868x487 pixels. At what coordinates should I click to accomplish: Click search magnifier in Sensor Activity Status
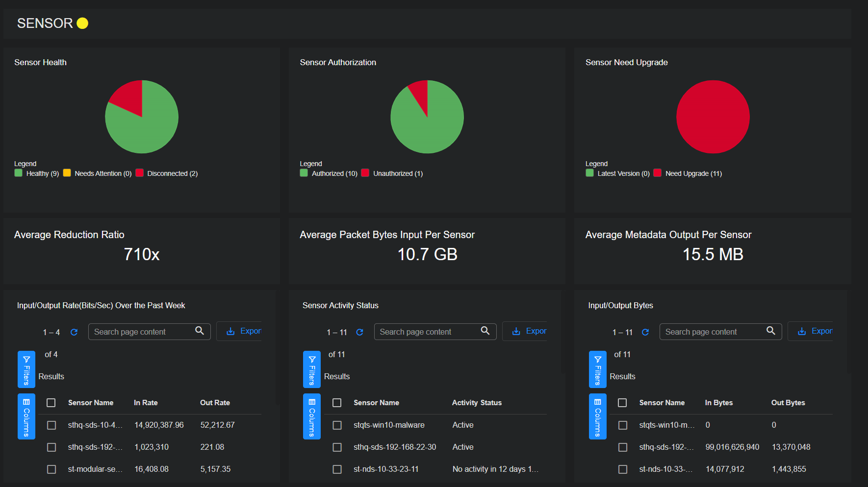(x=485, y=331)
